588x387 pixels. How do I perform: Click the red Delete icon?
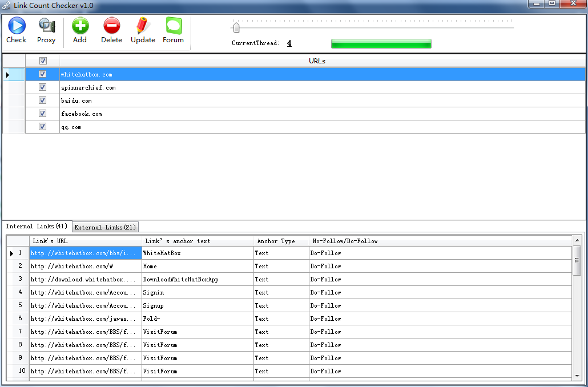point(111,26)
